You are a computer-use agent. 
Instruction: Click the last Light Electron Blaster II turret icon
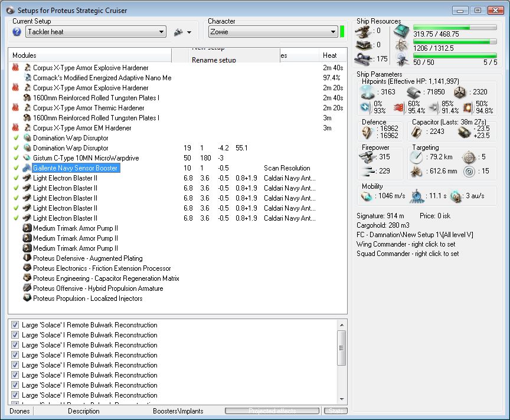27,218
